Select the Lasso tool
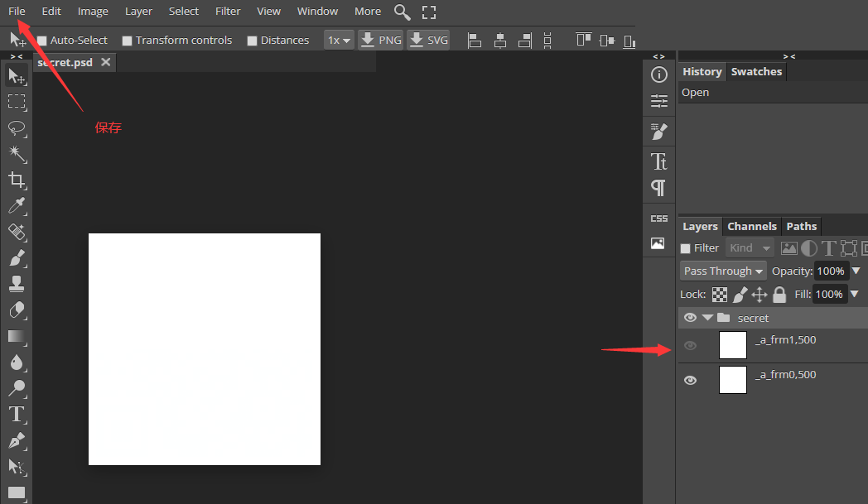Viewport: 868px width, 504px height. click(17, 128)
